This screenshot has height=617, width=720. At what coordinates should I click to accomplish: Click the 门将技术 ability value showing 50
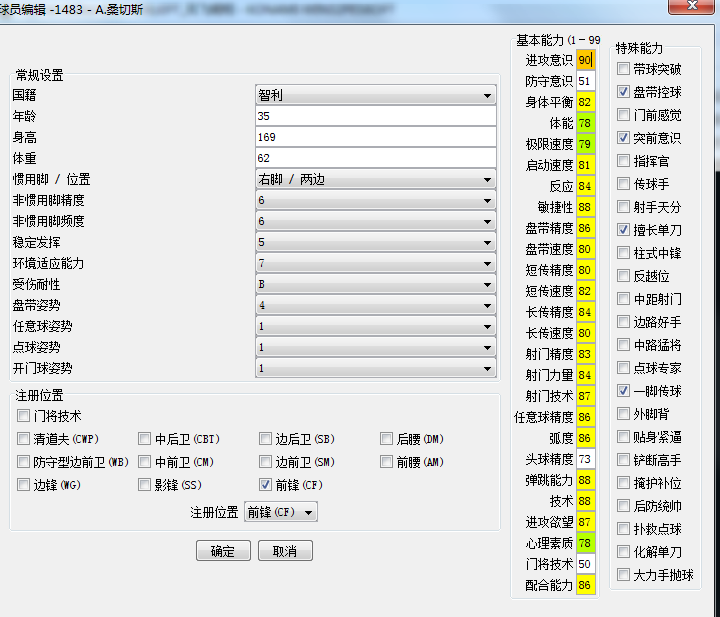(x=585, y=564)
